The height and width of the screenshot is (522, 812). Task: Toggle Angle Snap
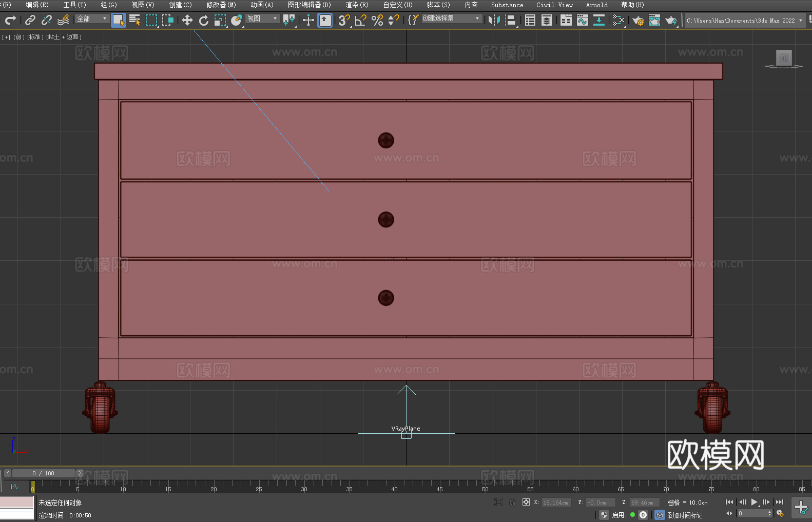point(361,20)
